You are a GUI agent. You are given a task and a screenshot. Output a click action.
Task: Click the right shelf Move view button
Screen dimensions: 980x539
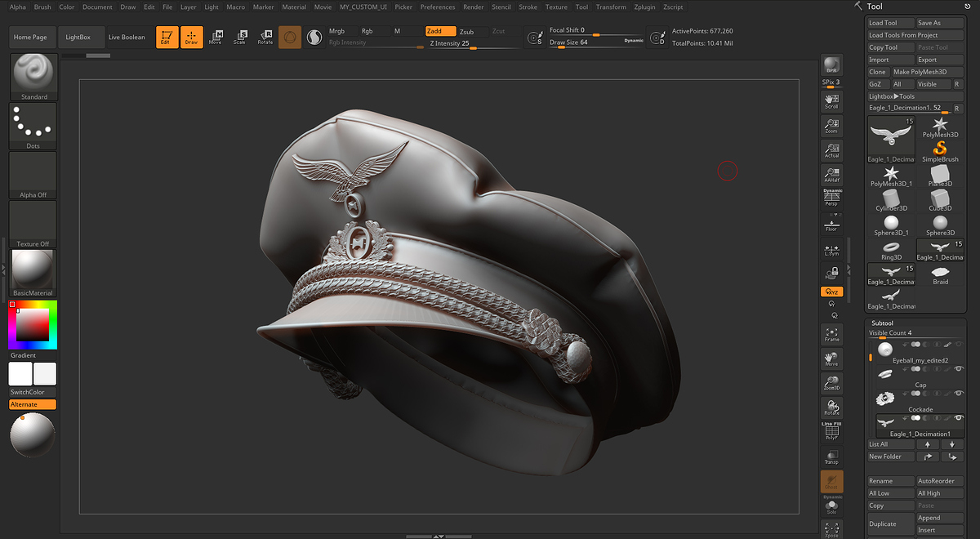831,358
